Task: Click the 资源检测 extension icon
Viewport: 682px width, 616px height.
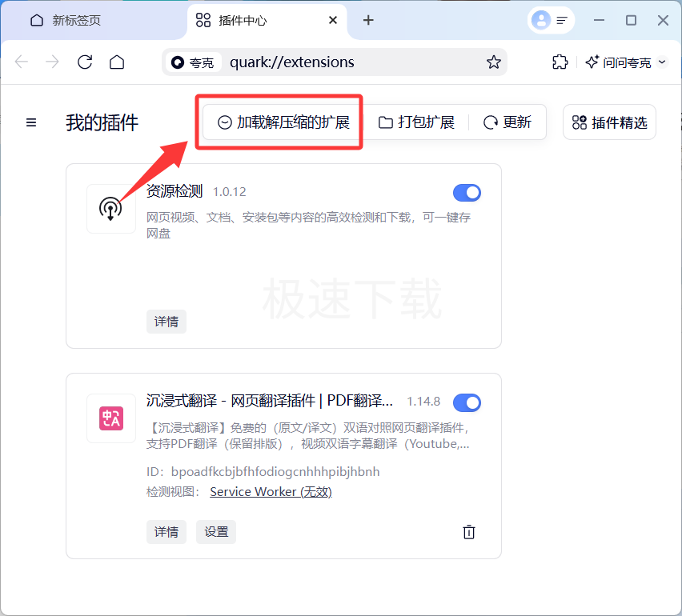Action: point(111,209)
